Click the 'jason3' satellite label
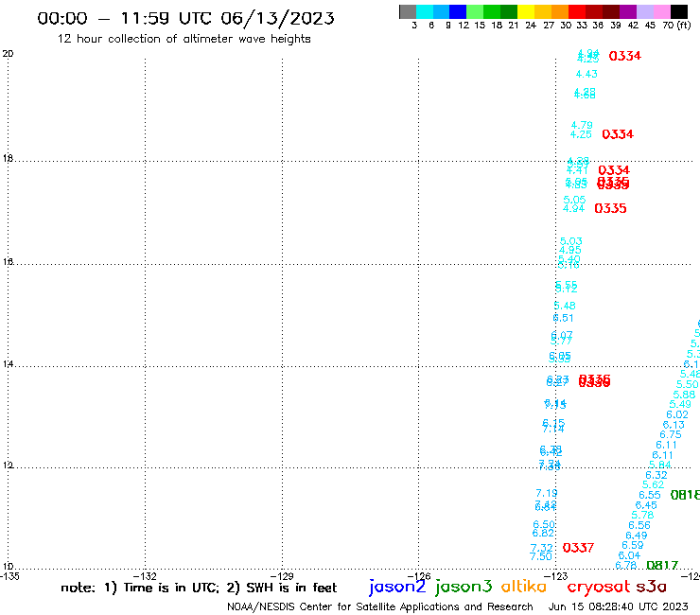Image resolution: width=700 pixels, height=615 pixels. (464, 587)
